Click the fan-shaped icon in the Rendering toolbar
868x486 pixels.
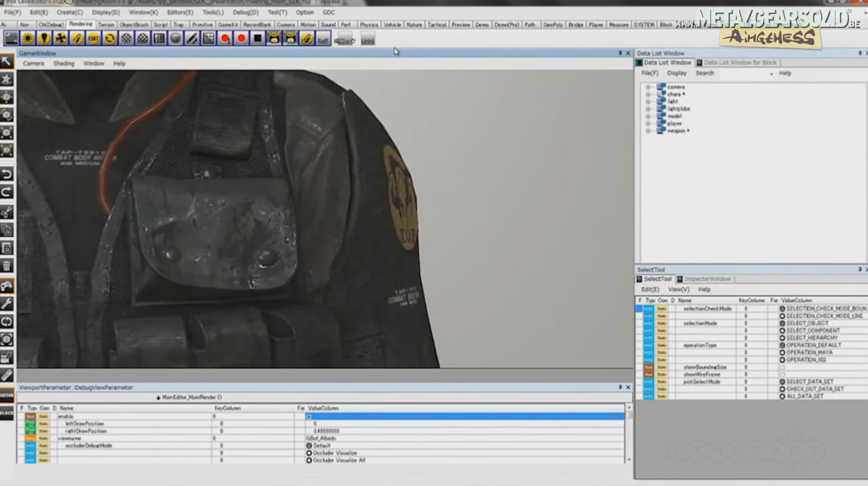(x=60, y=38)
